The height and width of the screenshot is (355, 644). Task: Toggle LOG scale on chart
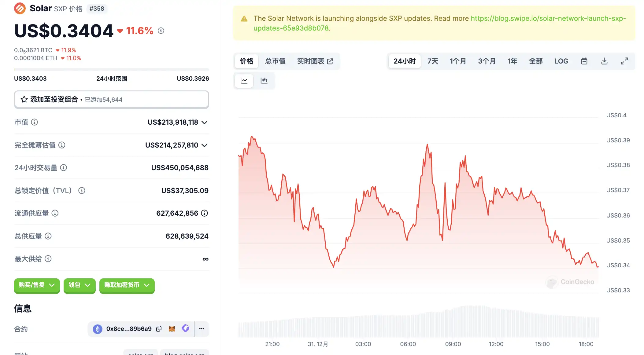click(561, 61)
